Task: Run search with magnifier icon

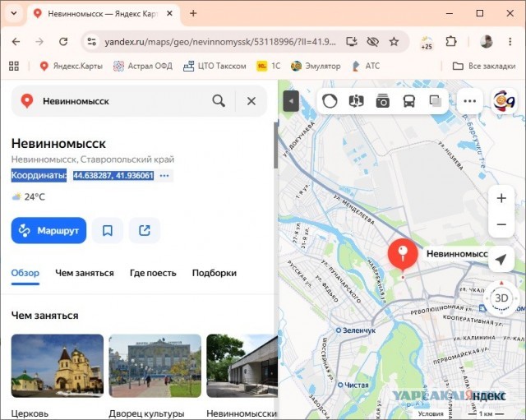Action: pyautogui.click(x=219, y=100)
